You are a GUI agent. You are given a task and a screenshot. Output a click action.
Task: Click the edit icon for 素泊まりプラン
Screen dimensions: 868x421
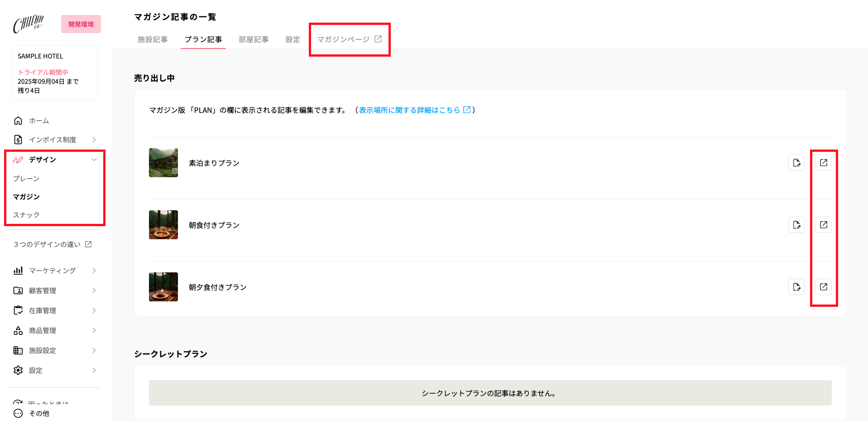click(x=796, y=163)
